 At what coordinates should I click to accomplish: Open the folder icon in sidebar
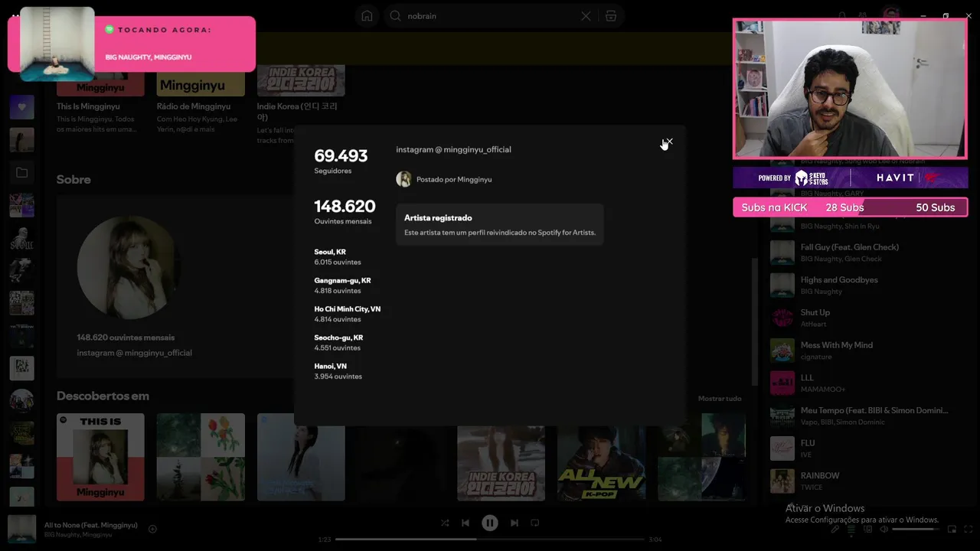coord(21,173)
